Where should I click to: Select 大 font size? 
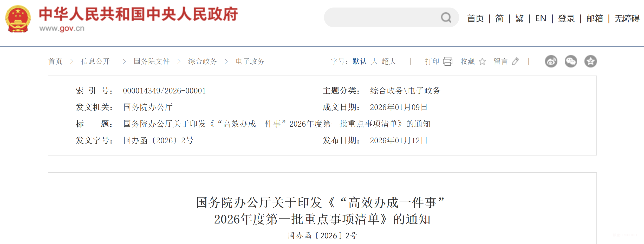click(374, 62)
